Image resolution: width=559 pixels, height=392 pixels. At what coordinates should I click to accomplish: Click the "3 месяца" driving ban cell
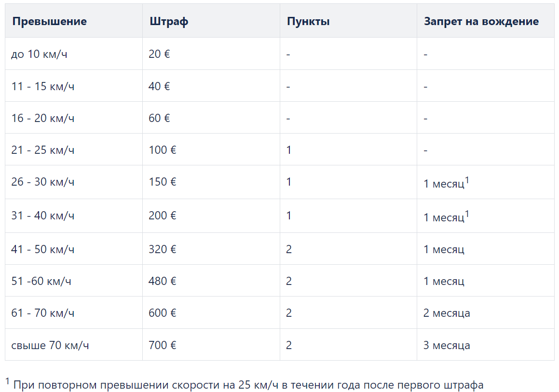[447, 345]
